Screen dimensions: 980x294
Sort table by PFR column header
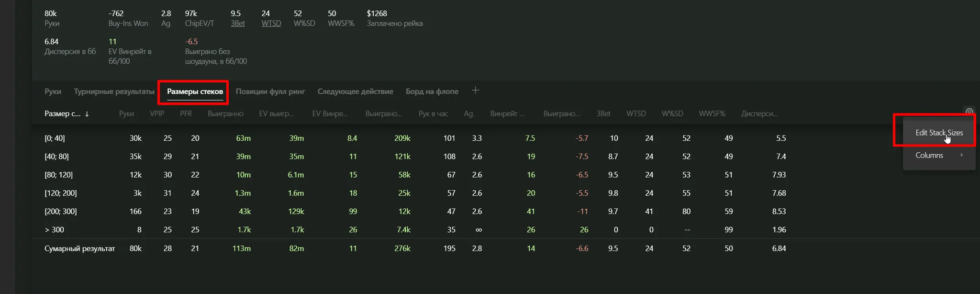pyautogui.click(x=186, y=114)
